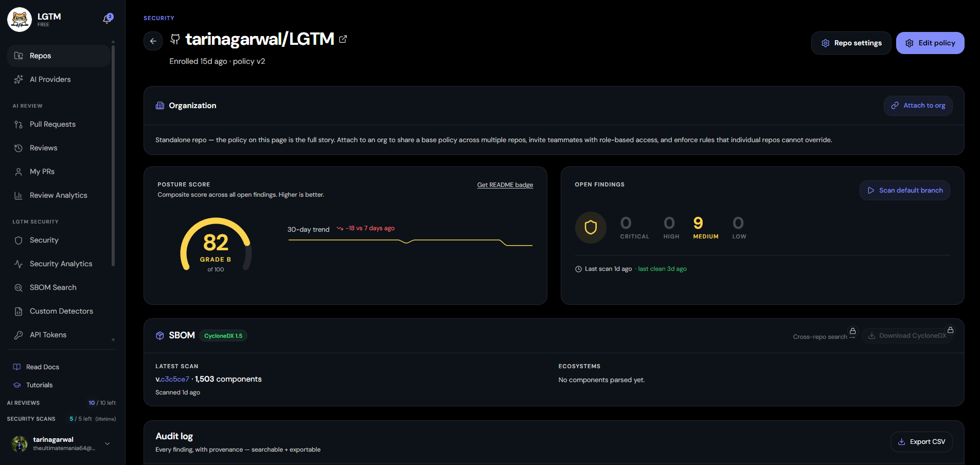Click the shield icon in Open Findings

coord(591,227)
